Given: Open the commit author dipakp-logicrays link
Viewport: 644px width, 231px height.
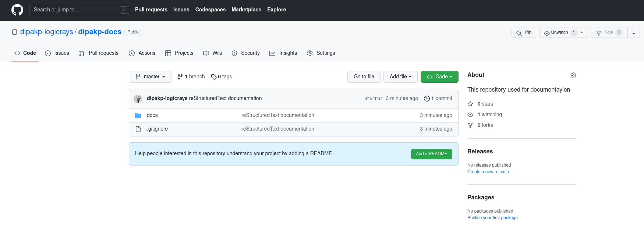Looking at the screenshot, I should [167, 99].
